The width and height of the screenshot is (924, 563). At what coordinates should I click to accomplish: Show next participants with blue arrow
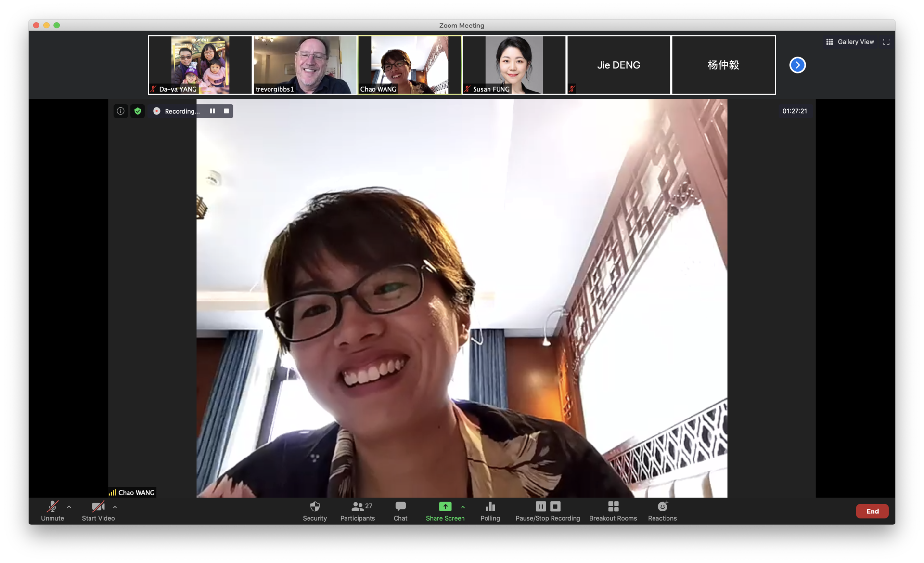click(x=797, y=65)
